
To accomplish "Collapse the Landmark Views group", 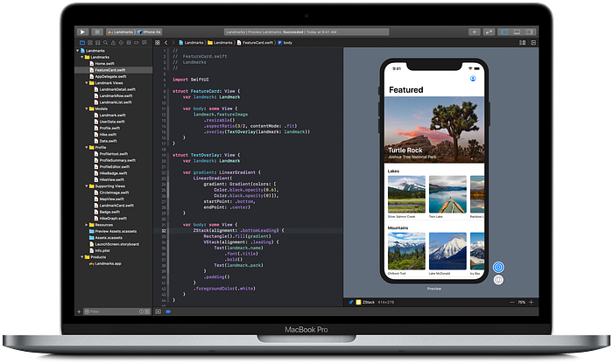I will click(87, 83).
